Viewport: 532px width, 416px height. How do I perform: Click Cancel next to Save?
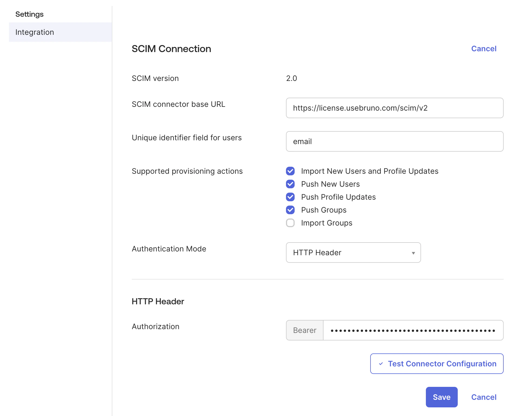484,397
